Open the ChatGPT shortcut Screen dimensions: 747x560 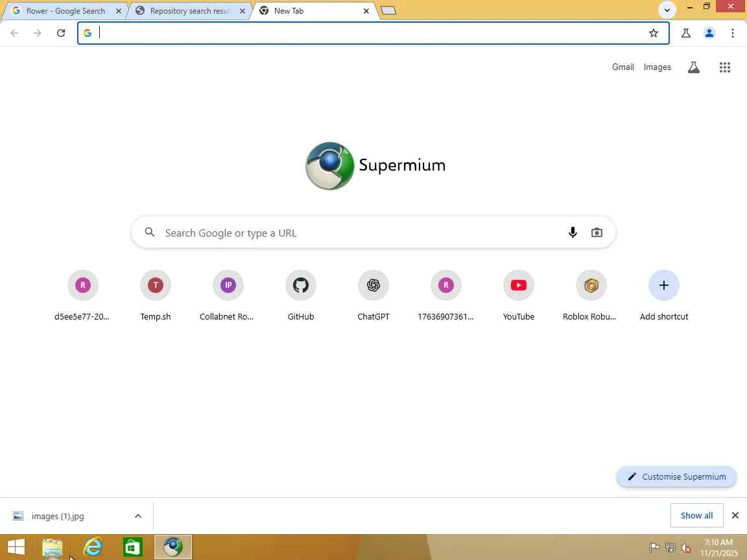pyautogui.click(x=373, y=296)
